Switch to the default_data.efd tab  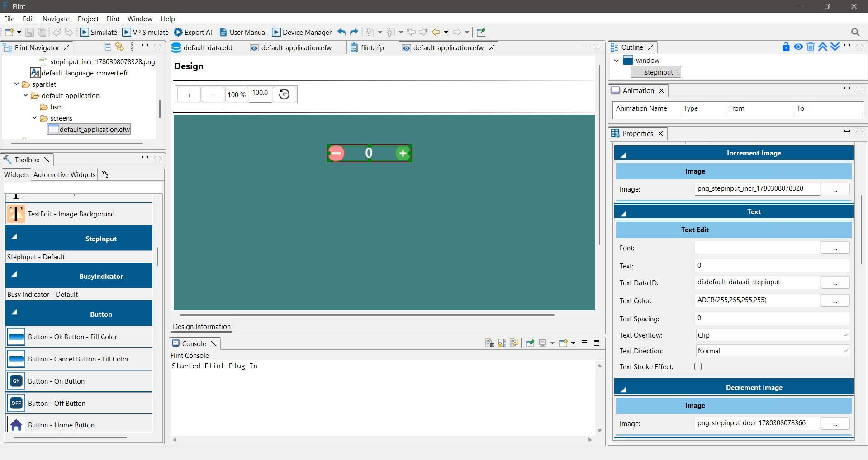[208, 47]
